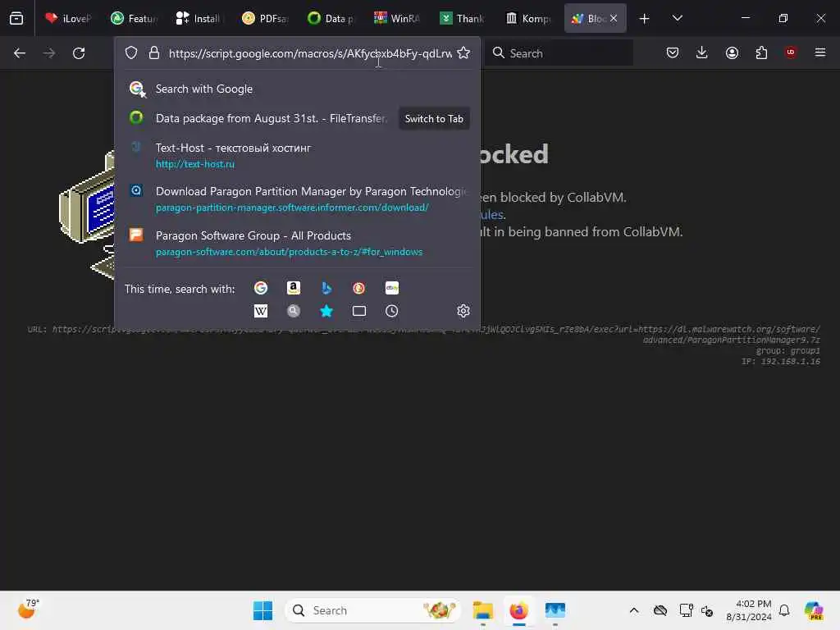Open the Downloads panel
The width and height of the screenshot is (840, 630).
click(702, 53)
